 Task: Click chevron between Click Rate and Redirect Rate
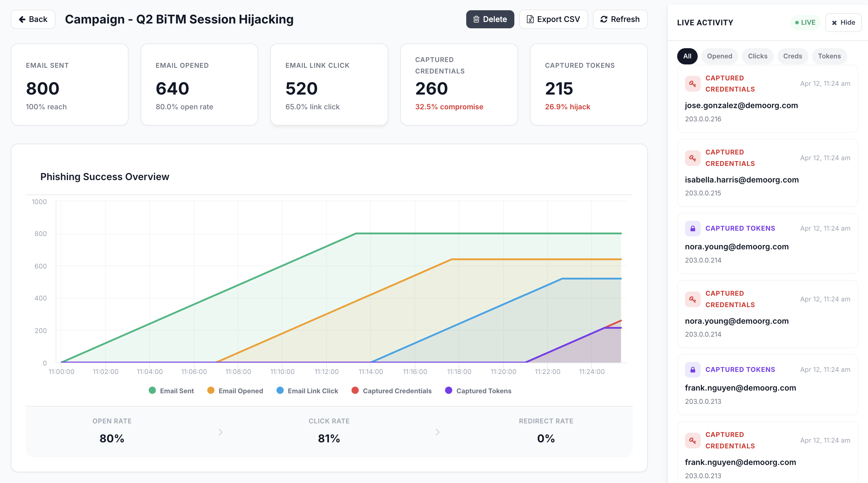pyautogui.click(x=437, y=432)
